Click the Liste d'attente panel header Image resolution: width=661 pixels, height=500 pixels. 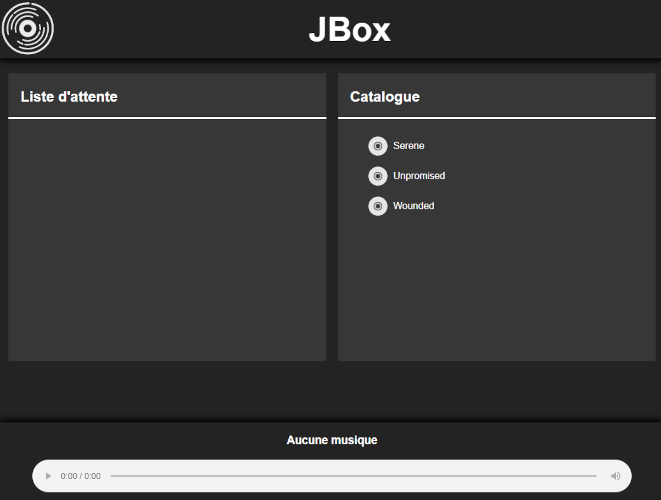(167, 97)
